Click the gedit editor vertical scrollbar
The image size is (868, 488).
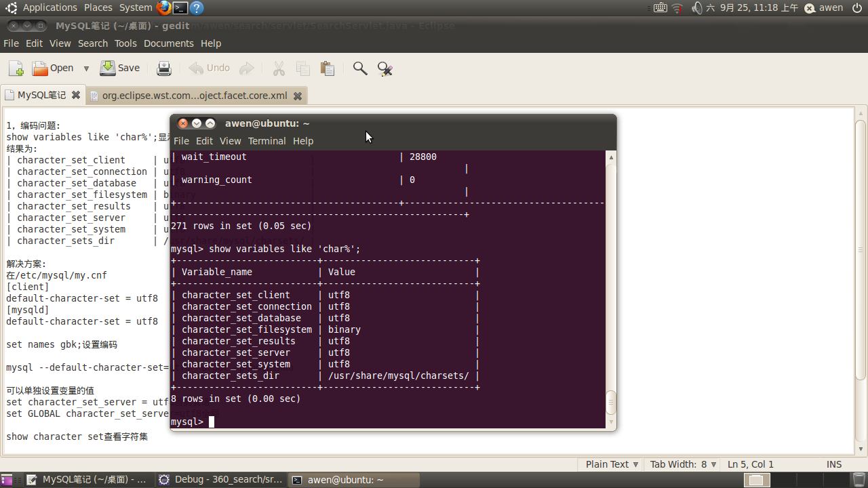click(861, 281)
